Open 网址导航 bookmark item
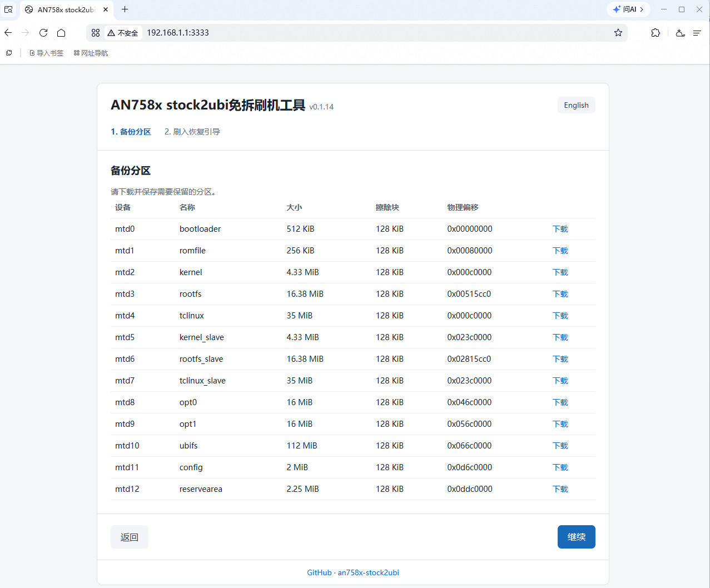 (x=91, y=53)
